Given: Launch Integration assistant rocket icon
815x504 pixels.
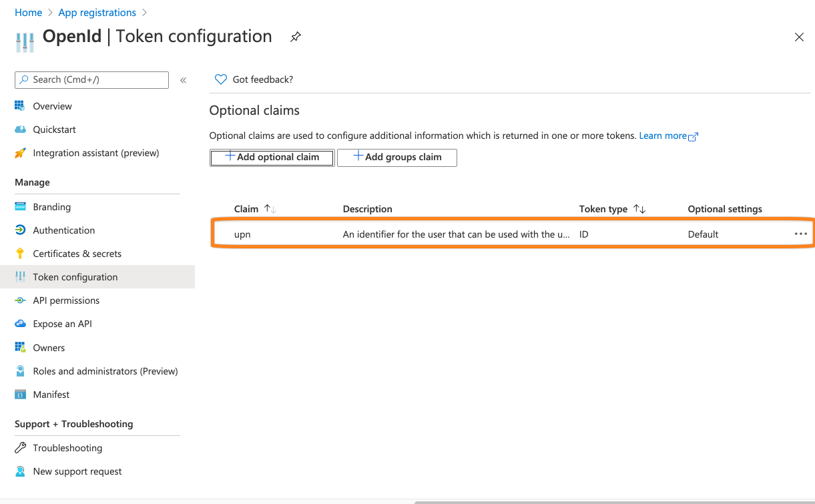Looking at the screenshot, I should click(21, 153).
